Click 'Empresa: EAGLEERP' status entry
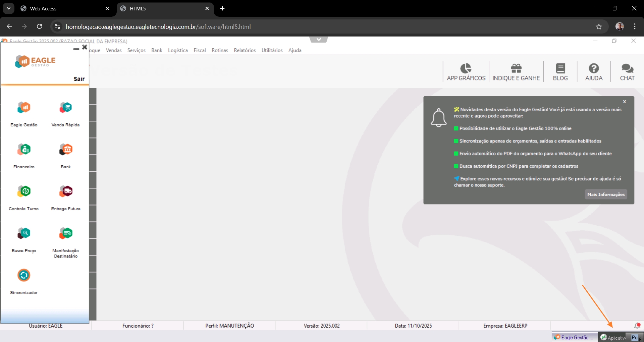This screenshot has width=644, height=342. [505, 326]
